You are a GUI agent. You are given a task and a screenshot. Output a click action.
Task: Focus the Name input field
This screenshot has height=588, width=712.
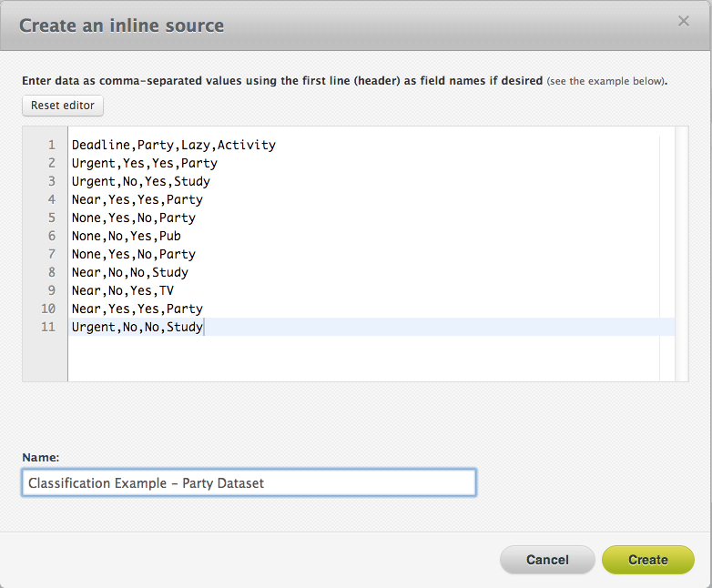click(x=249, y=483)
